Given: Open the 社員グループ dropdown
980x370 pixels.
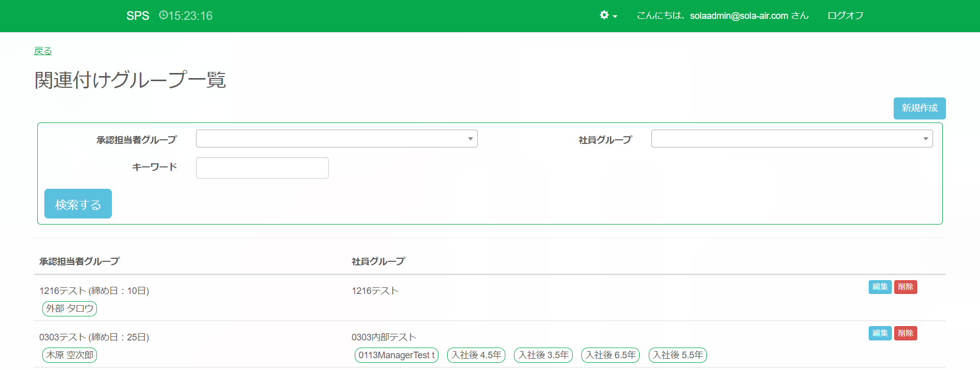Looking at the screenshot, I should tap(792, 139).
